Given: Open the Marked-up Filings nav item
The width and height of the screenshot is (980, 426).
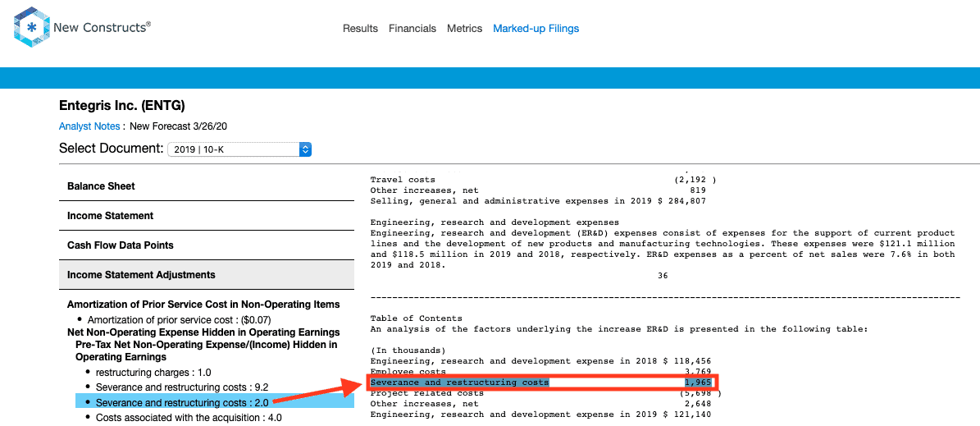Looking at the screenshot, I should [536, 28].
